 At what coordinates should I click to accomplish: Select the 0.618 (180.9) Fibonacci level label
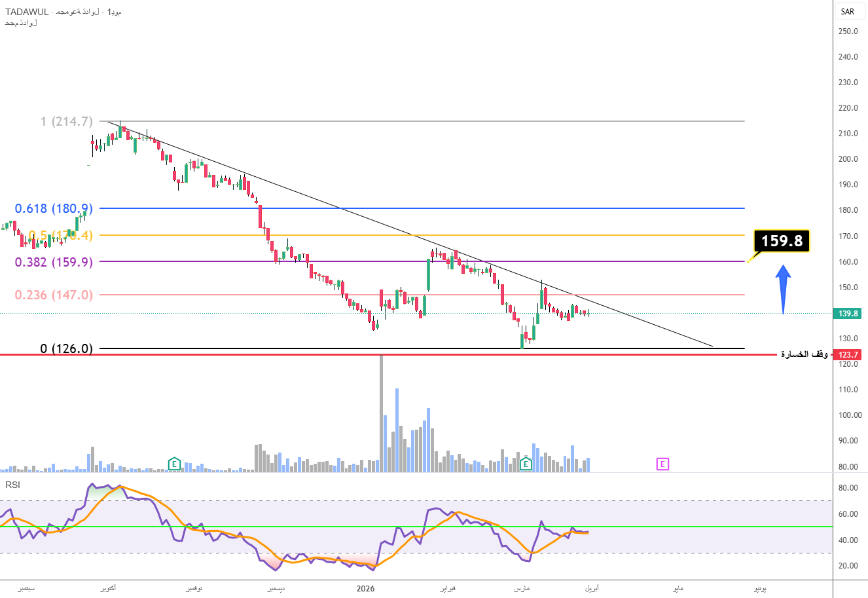tap(54, 208)
